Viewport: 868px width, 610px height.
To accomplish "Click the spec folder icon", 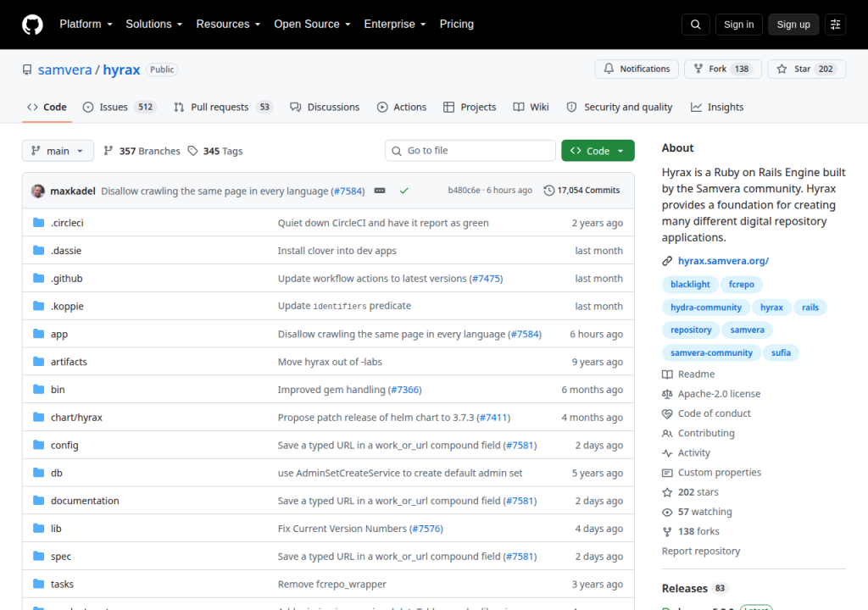I will (x=39, y=556).
